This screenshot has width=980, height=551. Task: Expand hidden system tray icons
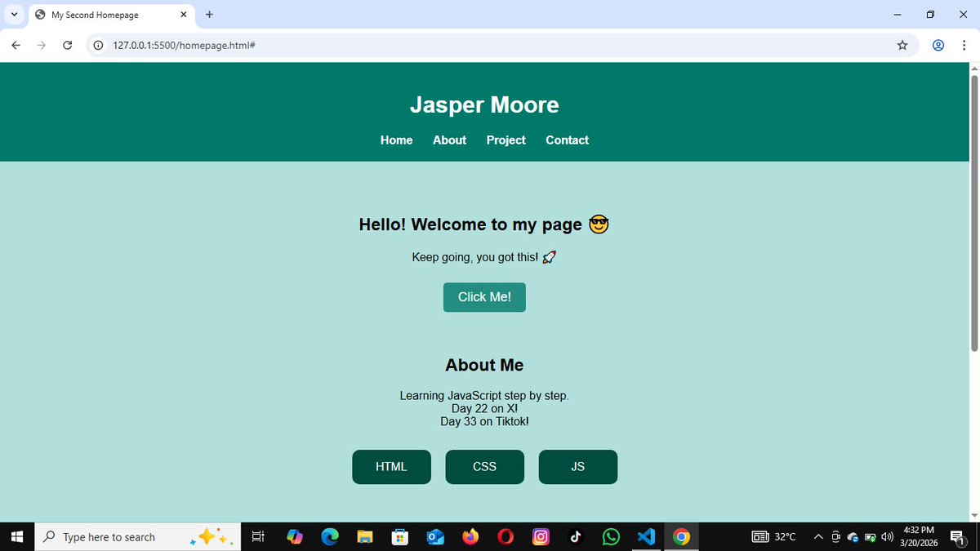(818, 536)
